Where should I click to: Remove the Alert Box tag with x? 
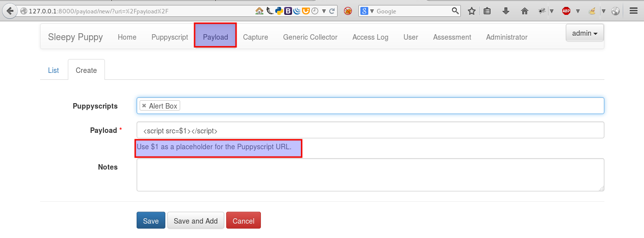144,106
